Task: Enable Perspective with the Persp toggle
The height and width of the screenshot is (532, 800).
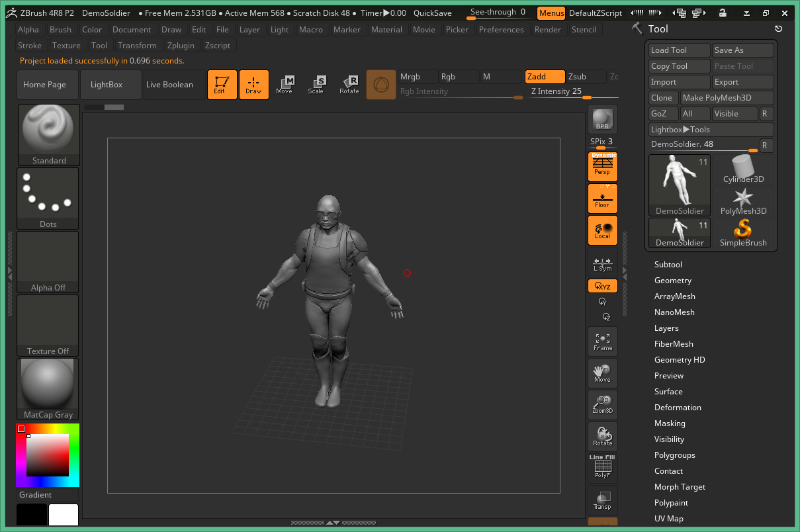Action: coord(602,166)
